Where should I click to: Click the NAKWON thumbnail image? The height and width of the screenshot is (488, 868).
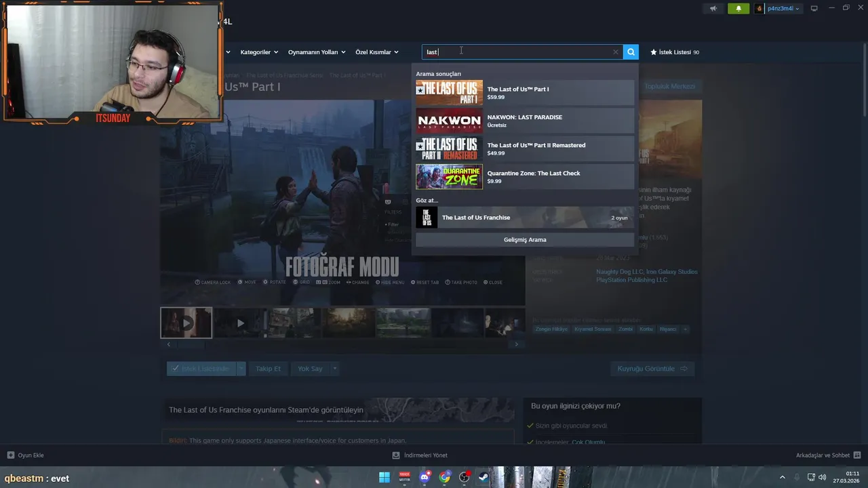click(x=449, y=121)
